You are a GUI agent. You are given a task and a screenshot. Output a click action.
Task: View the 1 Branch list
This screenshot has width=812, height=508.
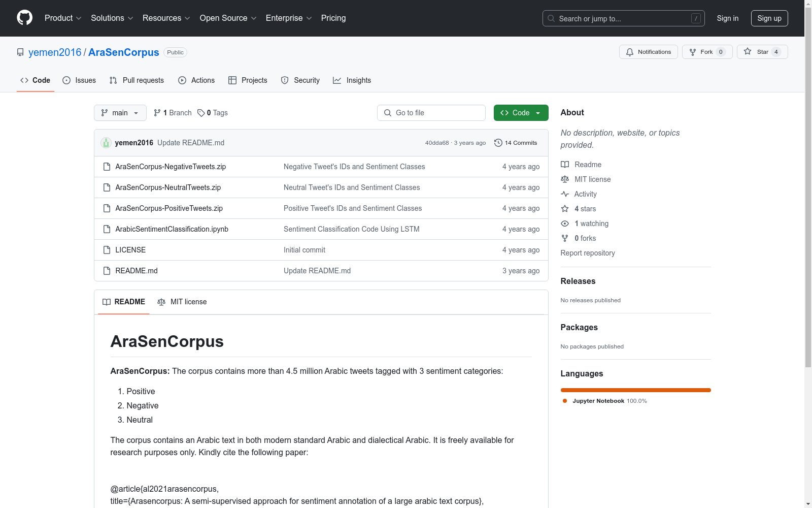coord(173,113)
